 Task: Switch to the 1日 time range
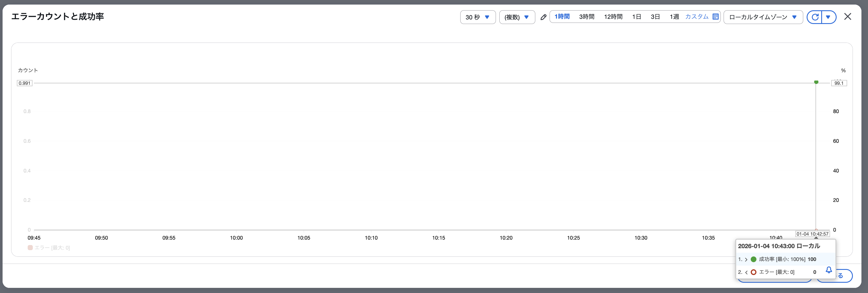tap(637, 16)
